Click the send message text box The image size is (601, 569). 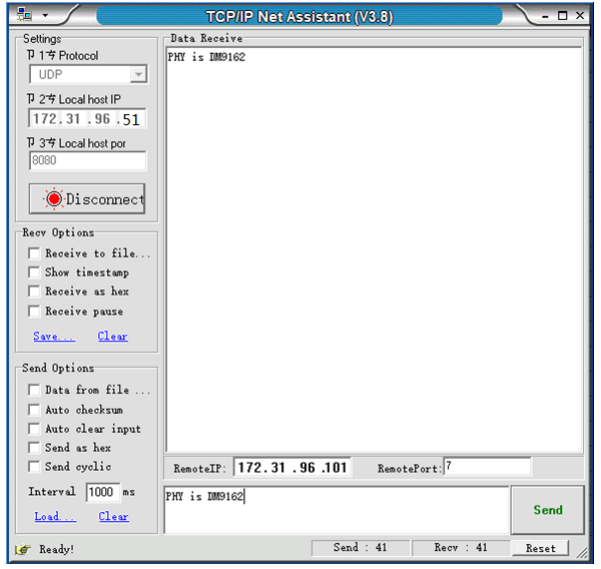coord(337,510)
